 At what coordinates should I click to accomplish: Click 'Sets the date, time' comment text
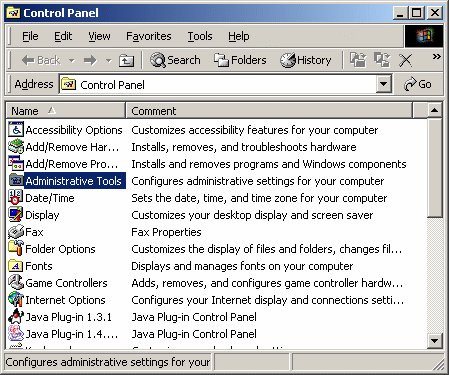259,198
